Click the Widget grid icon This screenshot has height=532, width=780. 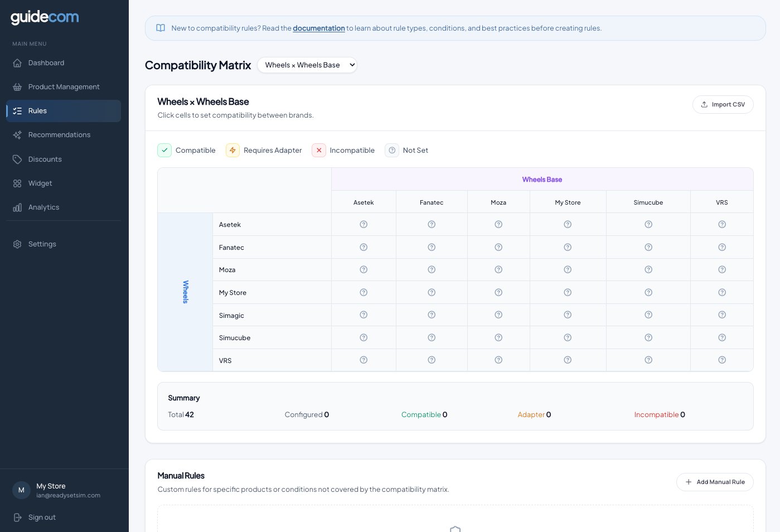17,183
